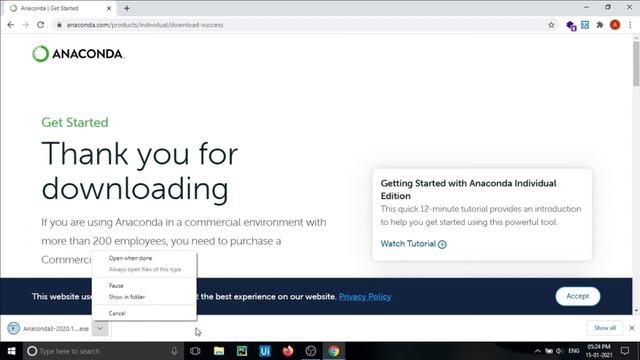Viewport: 640px width, 360px height.
Task: Click the padlock site info icon
Action: pyautogui.click(x=59, y=25)
